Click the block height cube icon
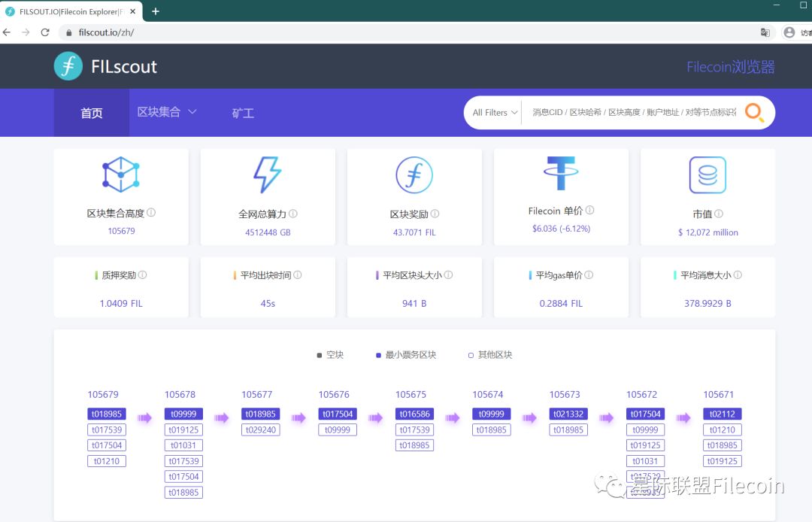 tap(120, 175)
